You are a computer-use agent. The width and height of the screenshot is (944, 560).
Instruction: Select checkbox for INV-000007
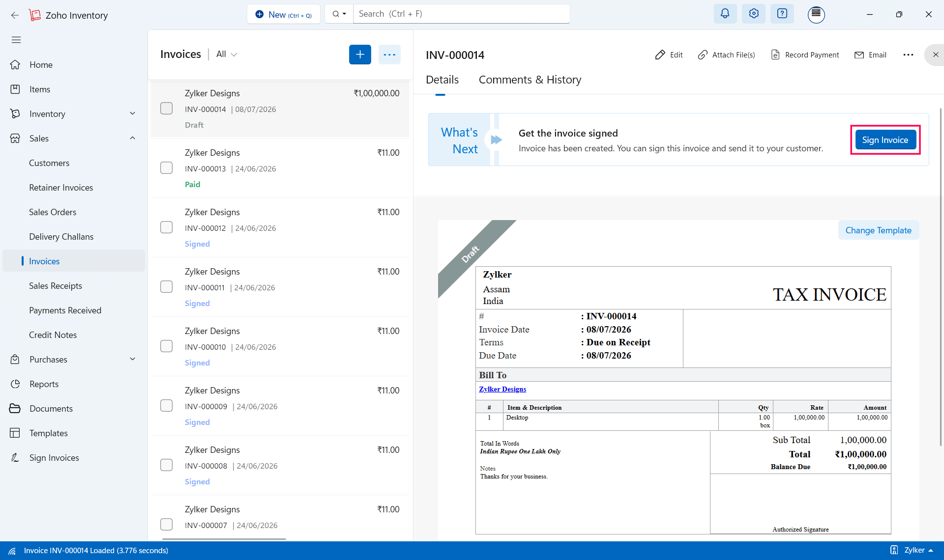[x=167, y=525]
